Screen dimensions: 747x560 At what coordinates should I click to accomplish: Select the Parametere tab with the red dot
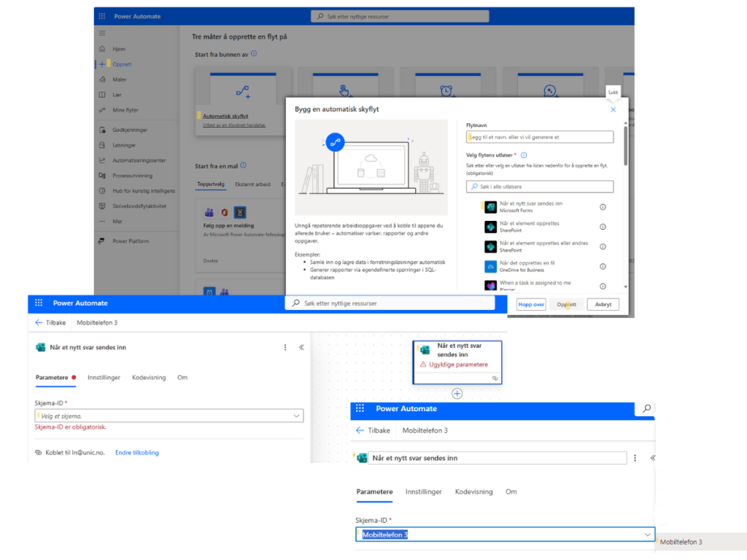pos(52,378)
